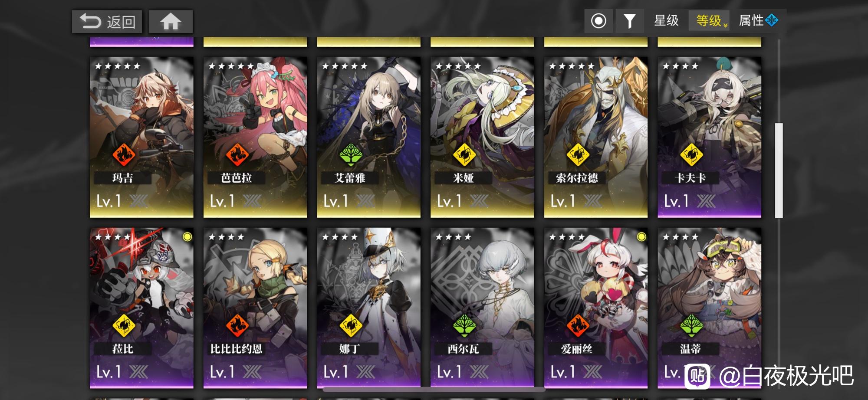Click the forest element icon on 艾蕾雅
The width and height of the screenshot is (868, 400).
(x=351, y=154)
